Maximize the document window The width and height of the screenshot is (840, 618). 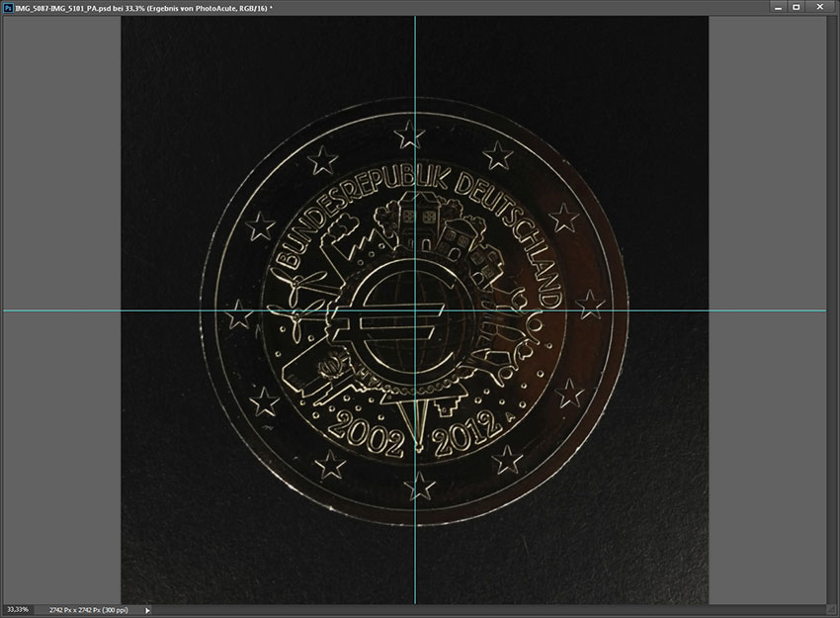(x=797, y=7)
